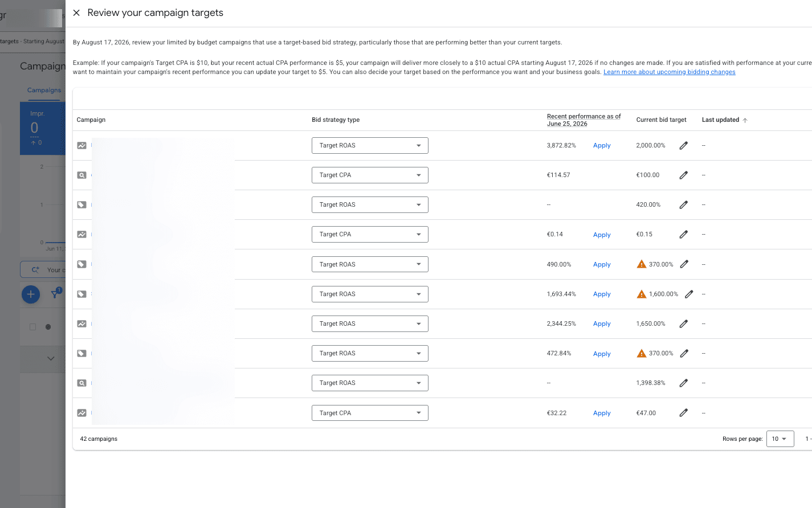Click the €114.57 recent performance value
Viewport: 812px width, 508px height.
(x=558, y=175)
